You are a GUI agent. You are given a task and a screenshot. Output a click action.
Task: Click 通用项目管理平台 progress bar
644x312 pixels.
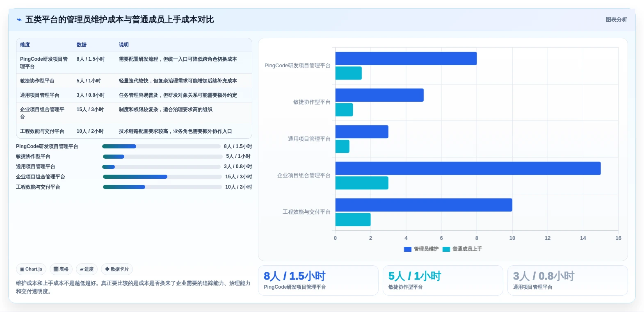coord(161,167)
